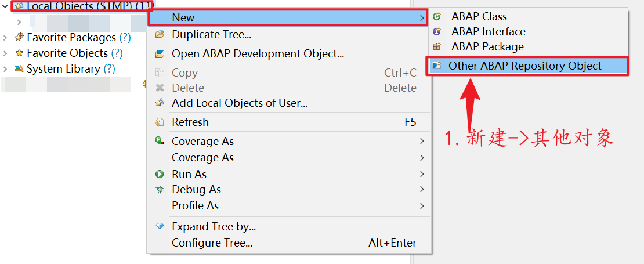Viewport: 644px width, 264px height.
Task: Open first Coverage As submenu with icon
Action: [x=289, y=141]
